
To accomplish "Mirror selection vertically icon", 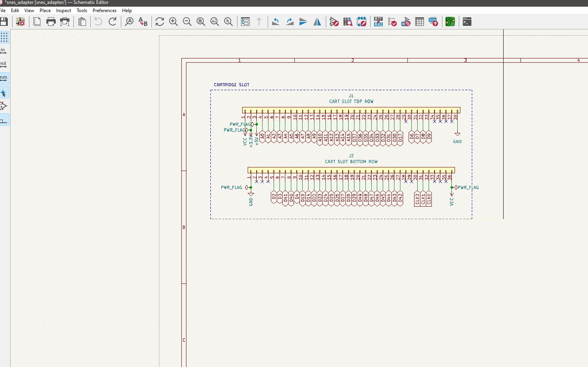I will click(303, 22).
